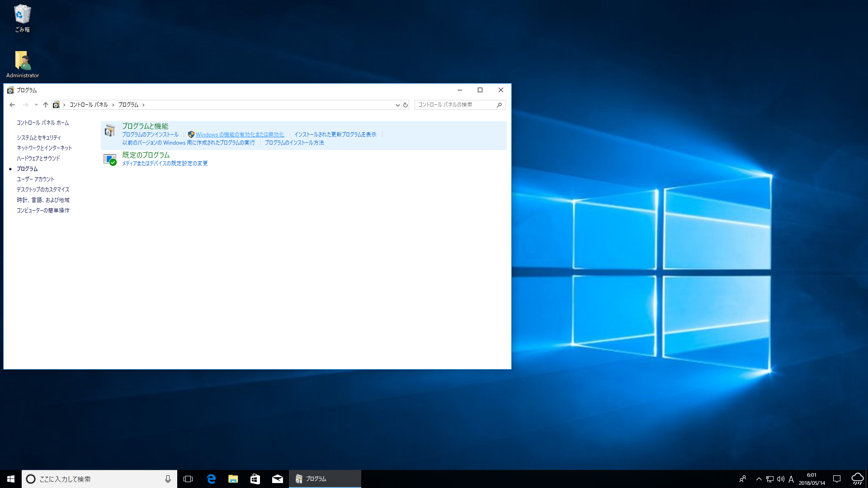This screenshot has width=868, height=488.
Task: Click the Default Programs icon
Action: tap(109, 159)
